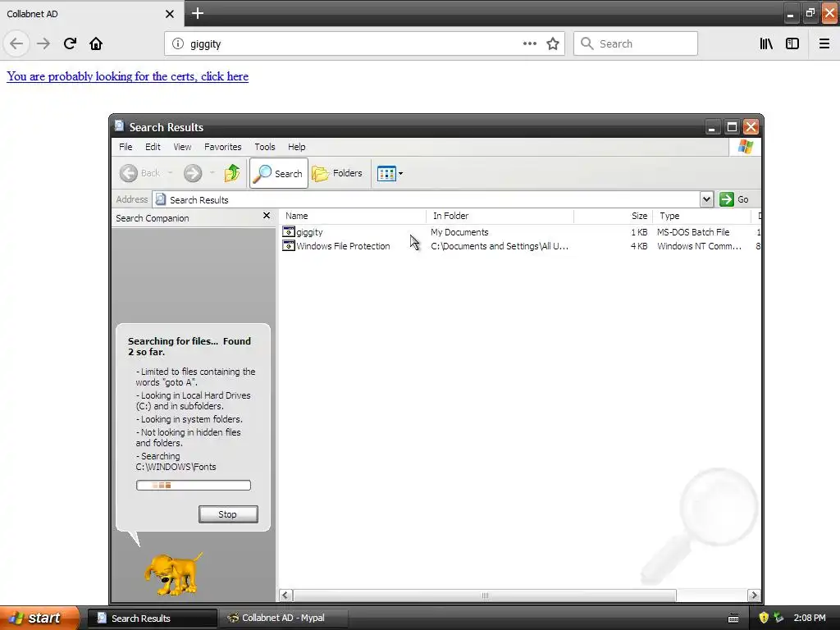Minimize the Search Results window

point(712,127)
